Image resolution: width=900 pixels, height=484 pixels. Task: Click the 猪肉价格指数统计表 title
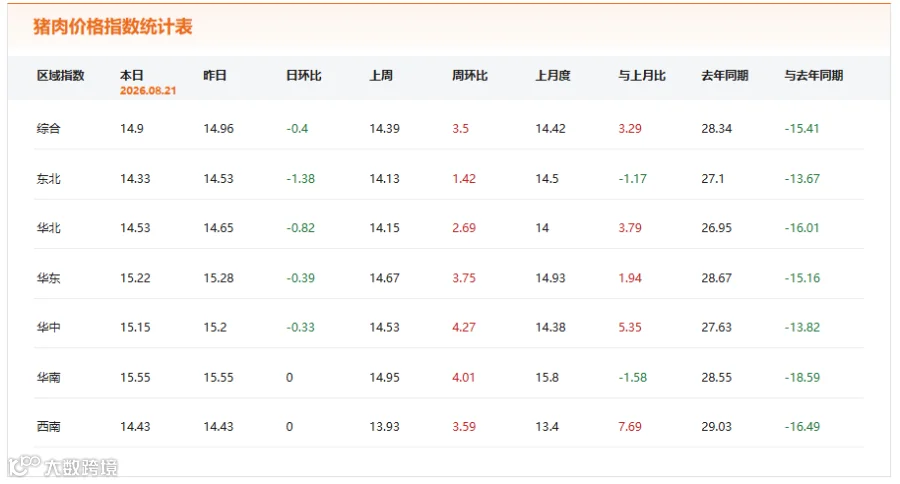112,26
